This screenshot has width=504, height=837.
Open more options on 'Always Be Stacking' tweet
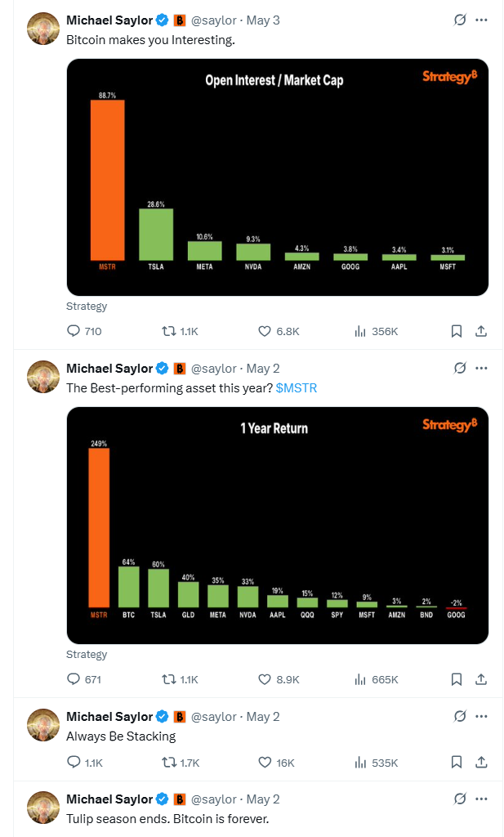pyautogui.click(x=481, y=716)
